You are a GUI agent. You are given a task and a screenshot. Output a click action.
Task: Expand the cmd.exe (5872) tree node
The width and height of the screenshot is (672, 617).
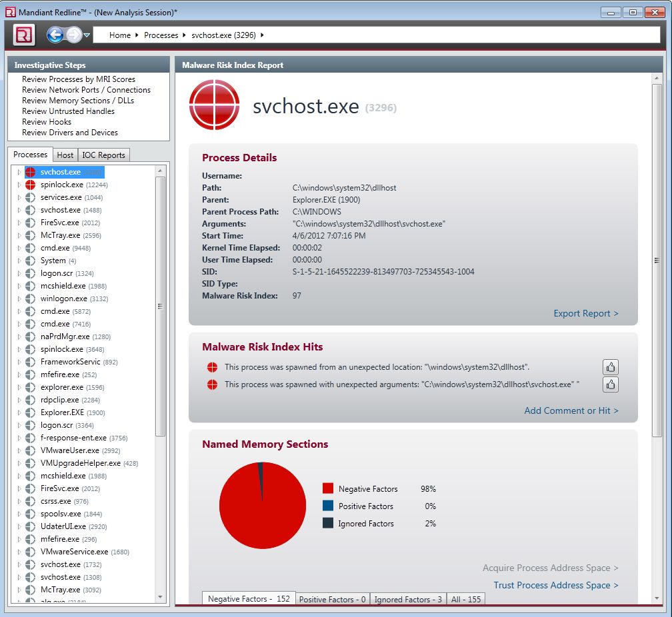[19, 312]
